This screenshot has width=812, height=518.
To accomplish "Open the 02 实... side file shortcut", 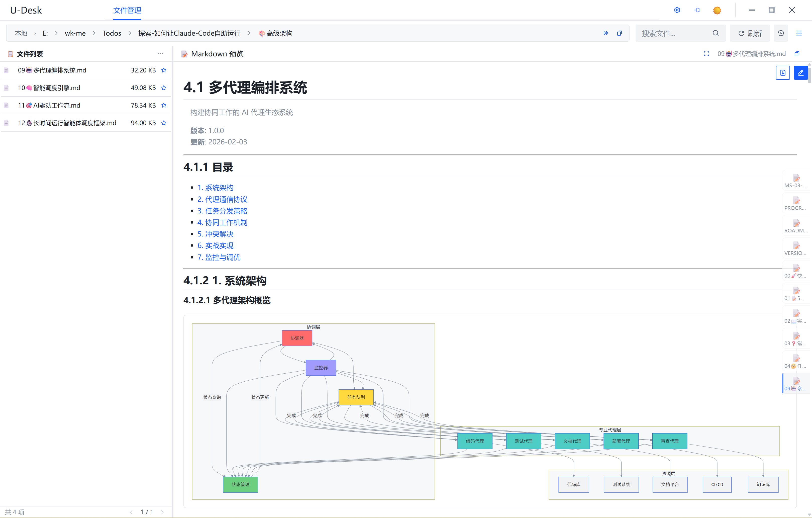I will pos(796,316).
